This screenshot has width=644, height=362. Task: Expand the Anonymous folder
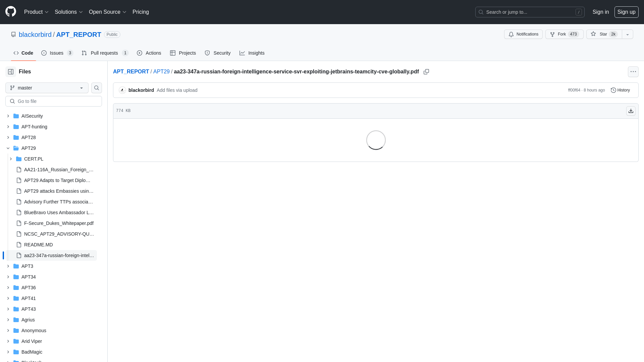[x=8, y=330]
